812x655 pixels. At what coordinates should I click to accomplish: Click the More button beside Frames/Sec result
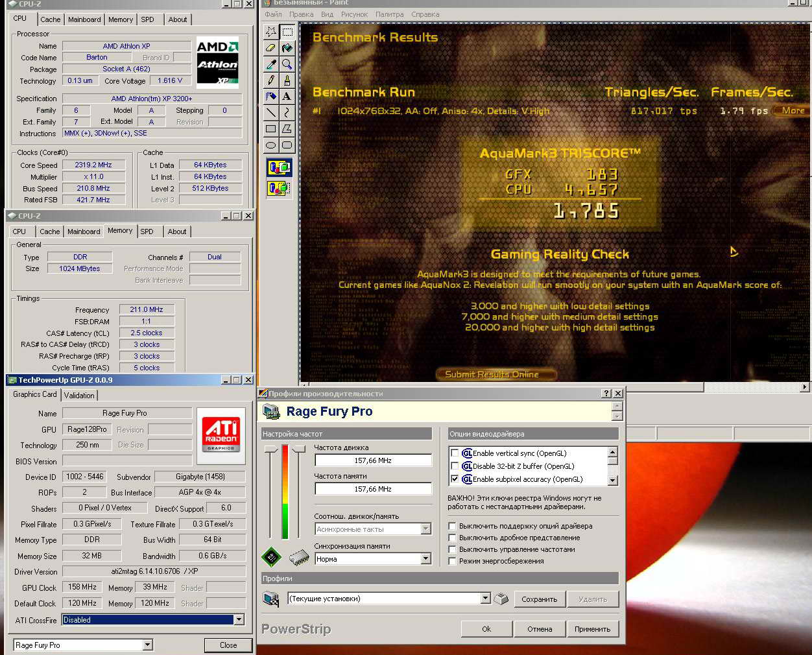(x=793, y=110)
